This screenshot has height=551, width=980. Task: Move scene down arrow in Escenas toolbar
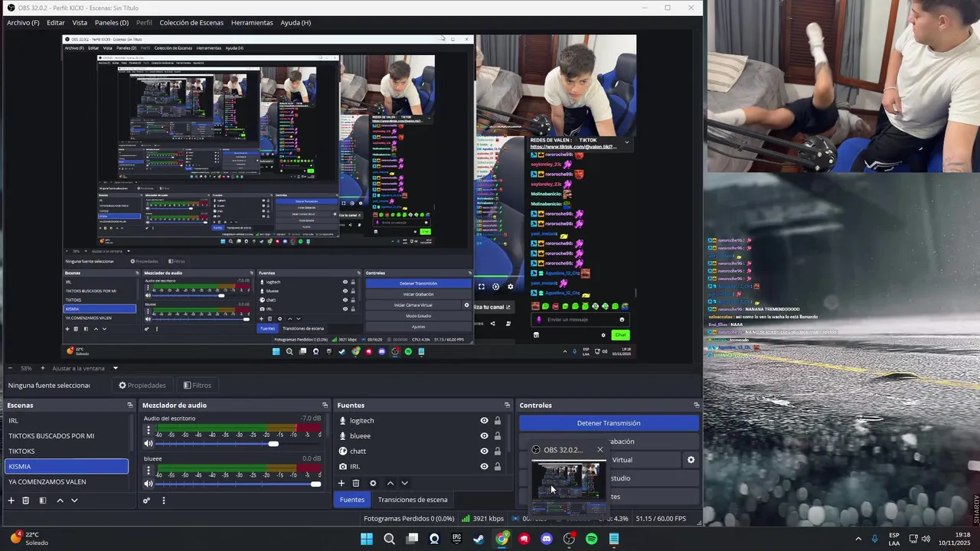coord(74,500)
